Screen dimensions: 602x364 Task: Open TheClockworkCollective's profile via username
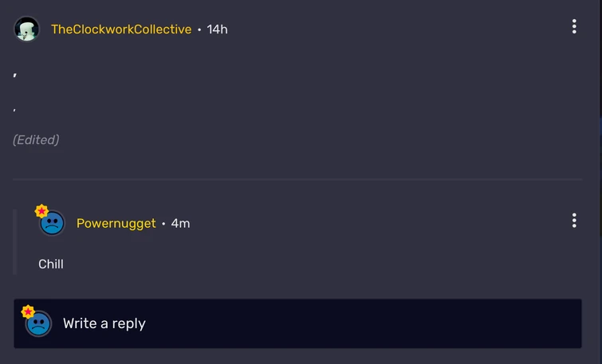pyautogui.click(x=121, y=29)
